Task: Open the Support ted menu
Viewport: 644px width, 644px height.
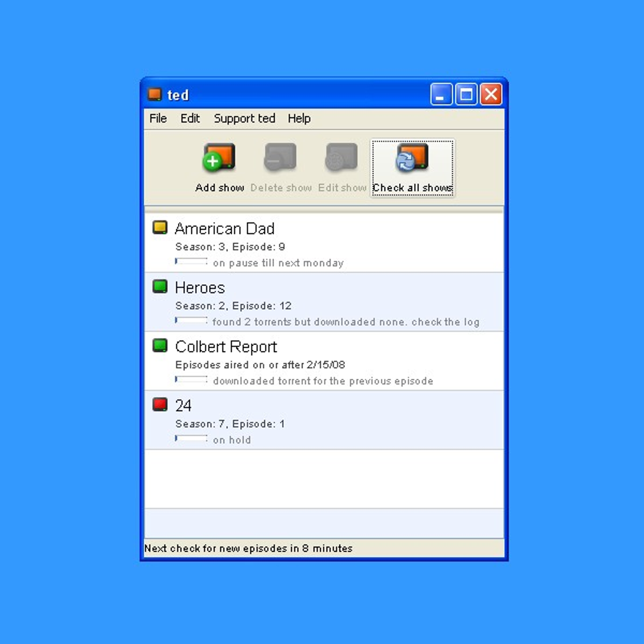Action: tap(244, 118)
